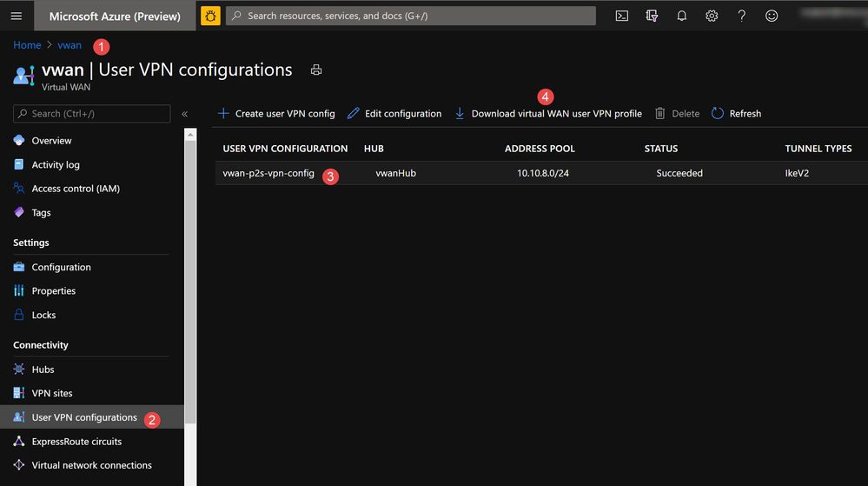Viewport: 868px width, 486px height.
Task: Select the vwan-p2s-vpn-config row
Action: (541, 173)
